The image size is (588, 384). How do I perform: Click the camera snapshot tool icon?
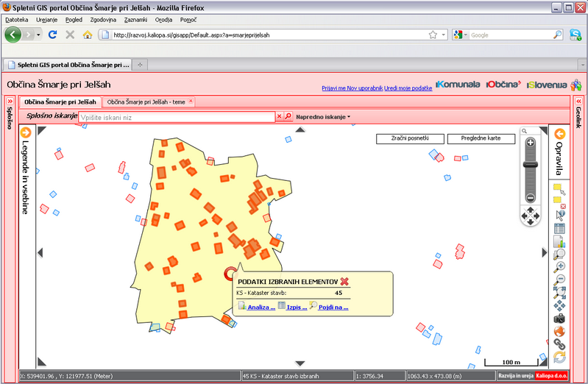point(559,318)
